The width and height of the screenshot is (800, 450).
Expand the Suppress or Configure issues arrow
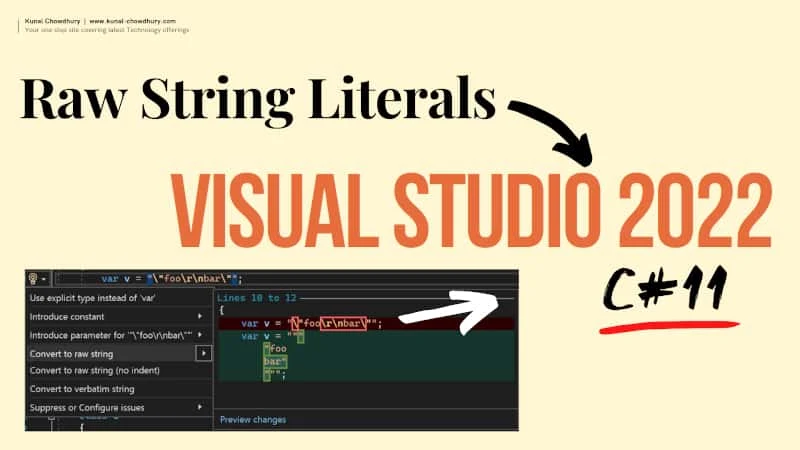pyautogui.click(x=200, y=407)
